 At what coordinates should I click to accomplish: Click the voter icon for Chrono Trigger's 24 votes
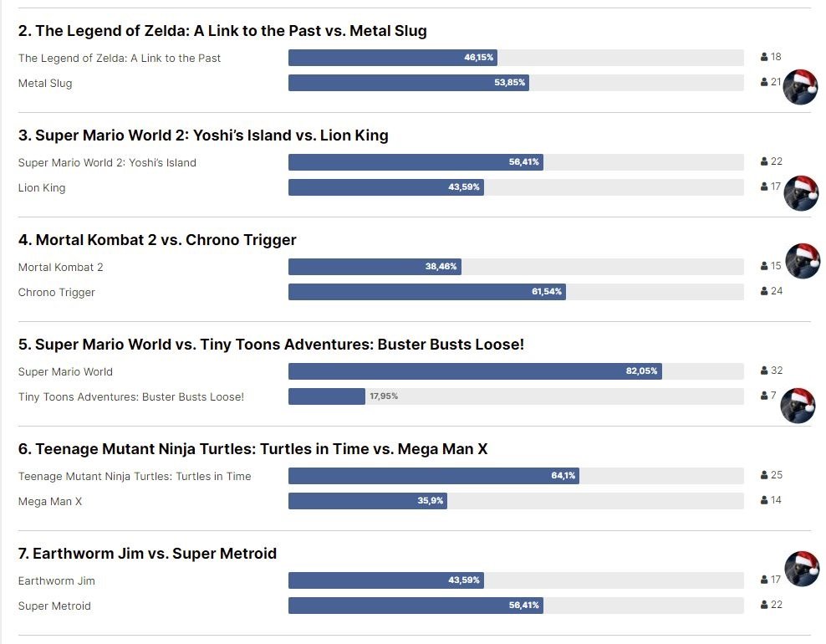click(764, 292)
